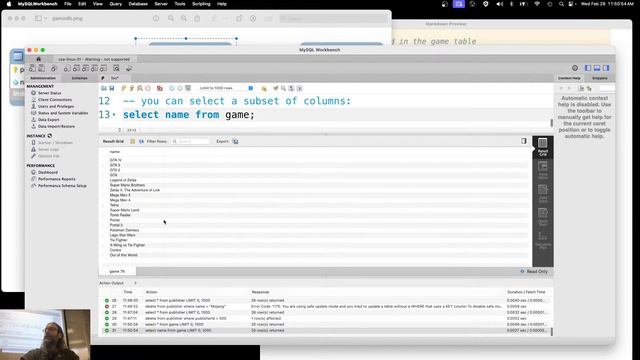The height and width of the screenshot is (360, 640).
Task: Stop query execution round icon
Action: [x=148, y=88]
